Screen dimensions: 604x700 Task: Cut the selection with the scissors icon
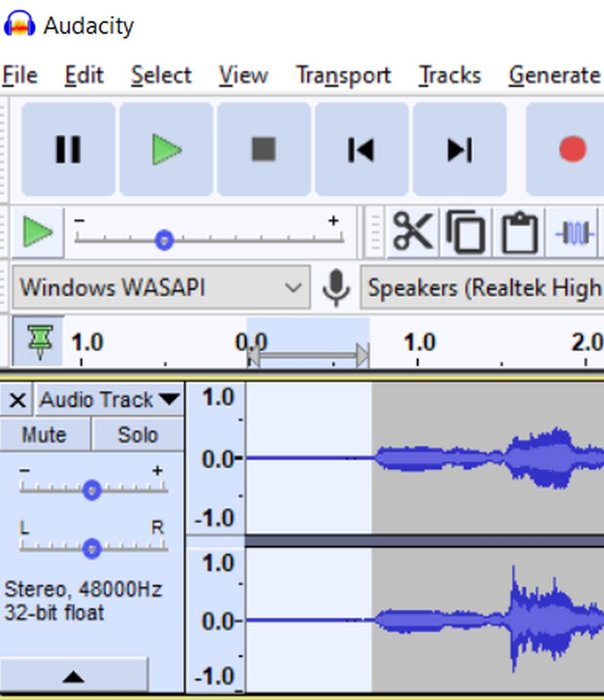(413, 232)
